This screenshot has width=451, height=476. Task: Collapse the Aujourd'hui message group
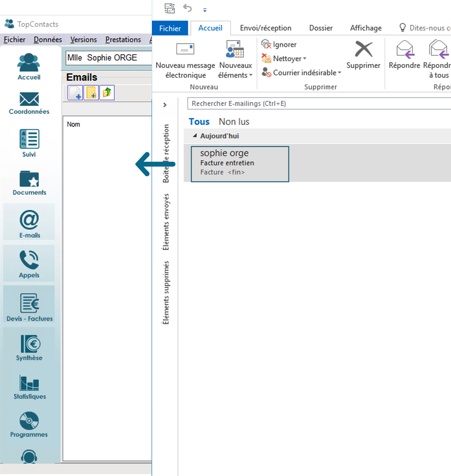[x=195, y=136]
